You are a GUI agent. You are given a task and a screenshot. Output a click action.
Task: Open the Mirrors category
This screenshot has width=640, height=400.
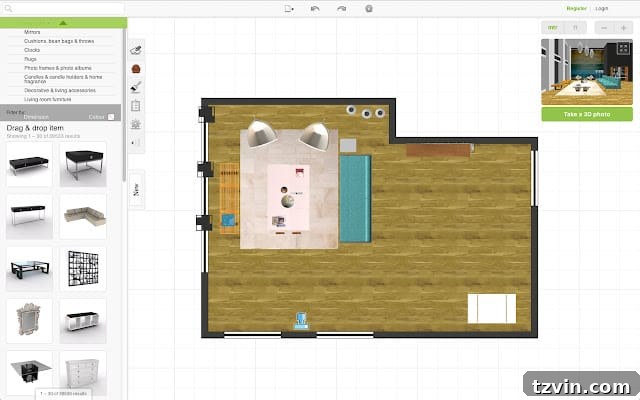[x=32, y=32]
